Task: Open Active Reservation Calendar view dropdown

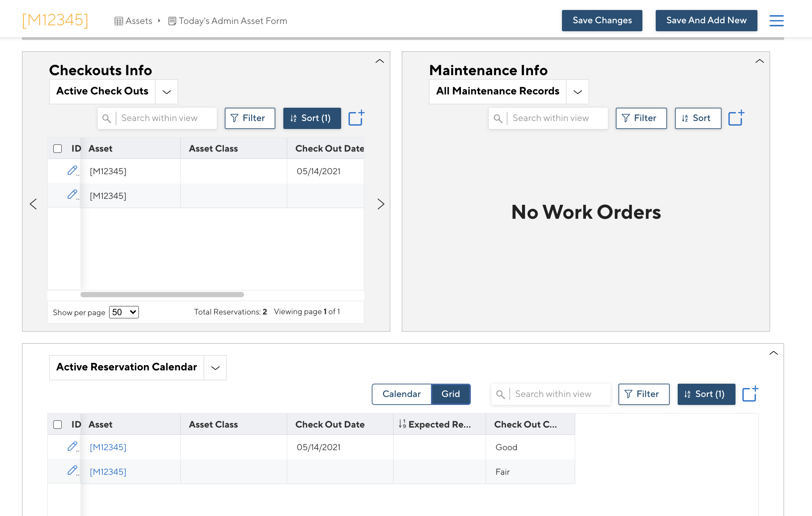Action: tap(215, 368)
